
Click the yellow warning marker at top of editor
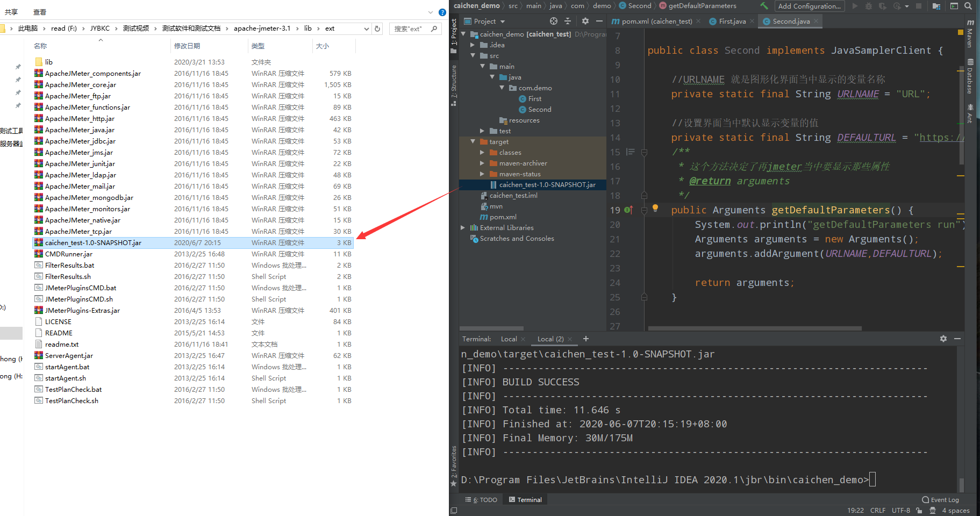[961, 32]
